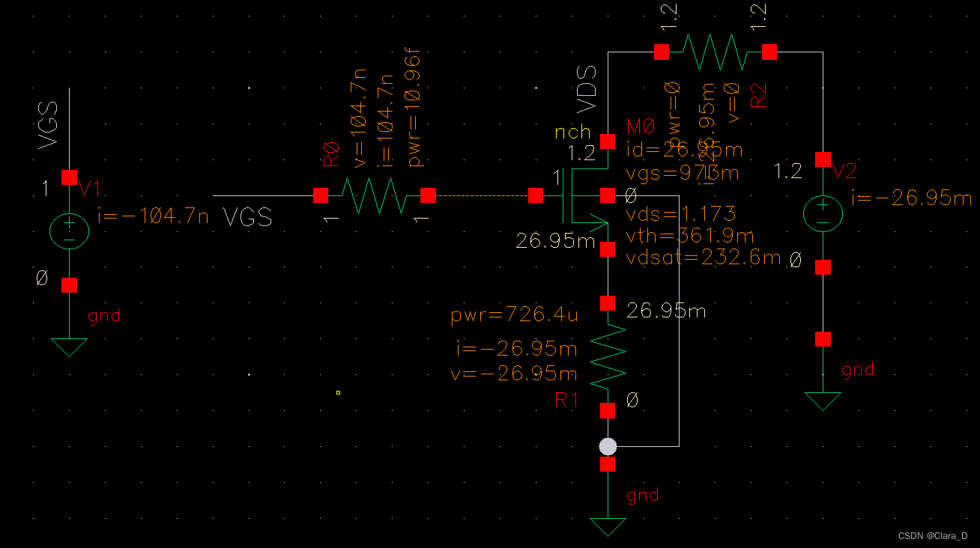Select ground triangle symbol below V1

[69, 347]
